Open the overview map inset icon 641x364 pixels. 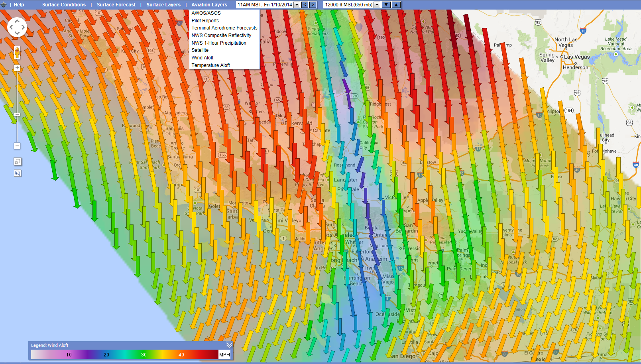[17, 161]
